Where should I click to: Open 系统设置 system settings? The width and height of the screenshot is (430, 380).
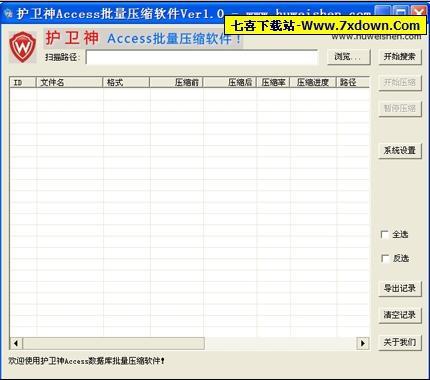tap(400, 150)
